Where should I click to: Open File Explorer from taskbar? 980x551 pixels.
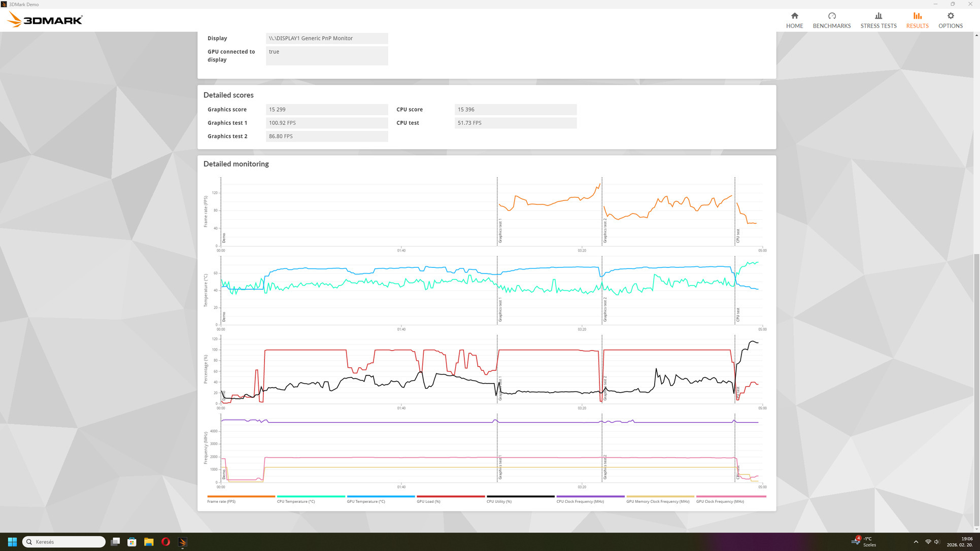pos(149,542)
